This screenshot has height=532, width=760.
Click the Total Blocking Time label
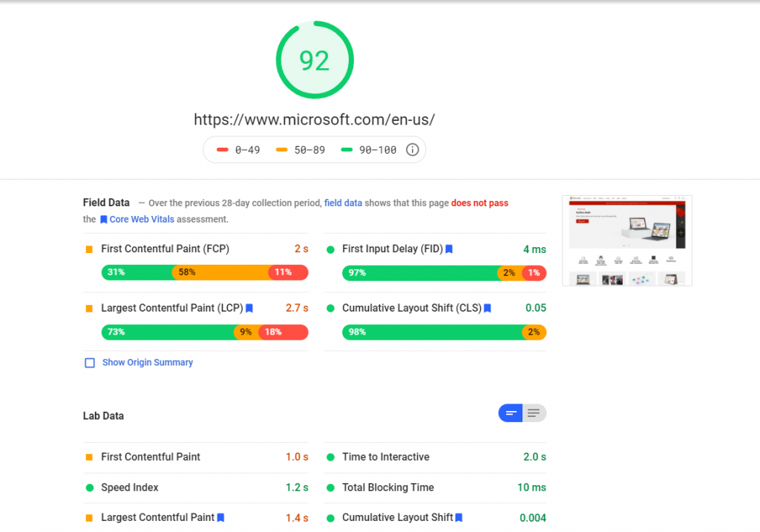coord(387,487)
